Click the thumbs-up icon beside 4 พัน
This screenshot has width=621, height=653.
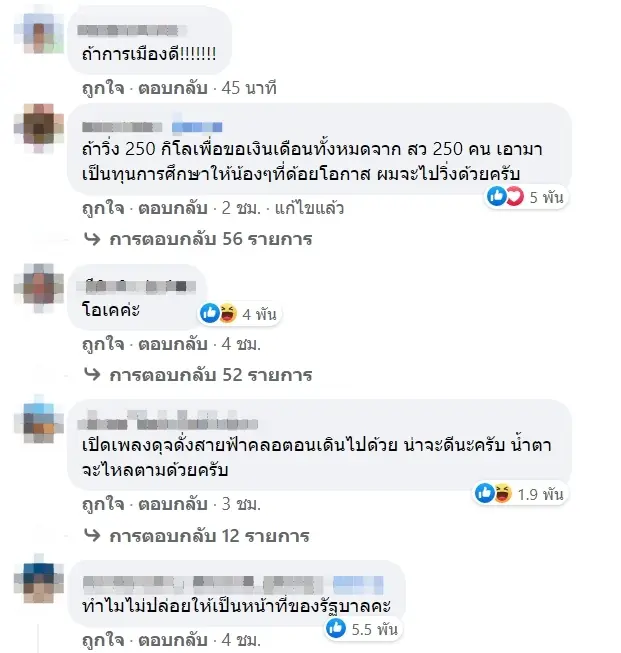click(x=209, y=313)
